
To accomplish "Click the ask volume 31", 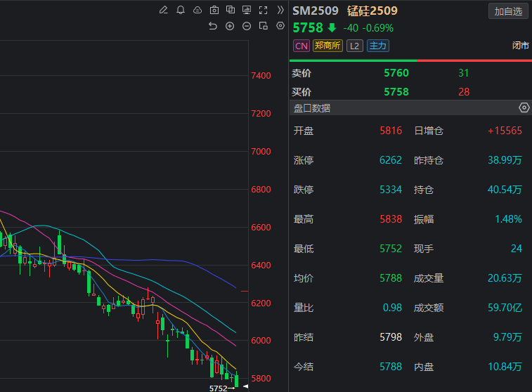I will click(x=463, y=73).
